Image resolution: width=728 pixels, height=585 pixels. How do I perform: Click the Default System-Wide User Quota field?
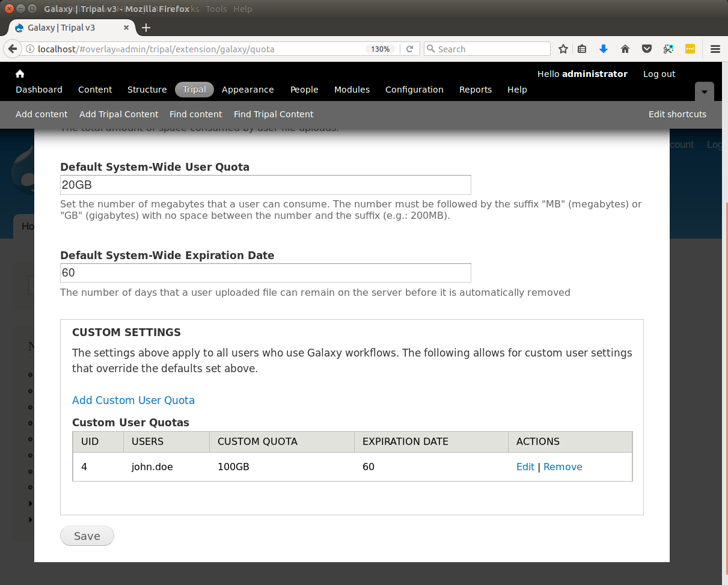point(266,185)
